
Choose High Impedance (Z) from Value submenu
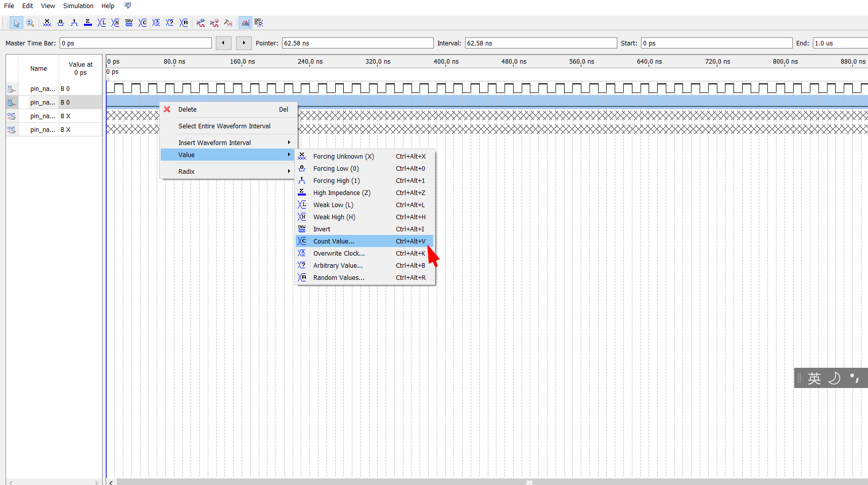pos(364,192)
